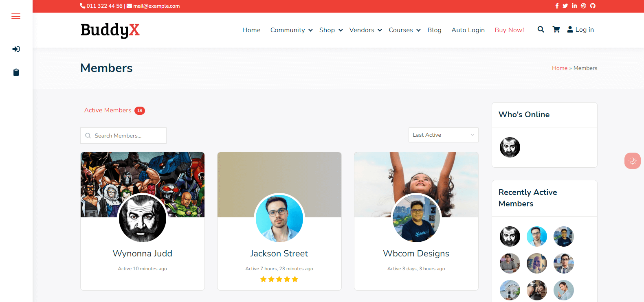
Task: Click Jackson Street's avatar in member card
Action: tap(279, 218)
